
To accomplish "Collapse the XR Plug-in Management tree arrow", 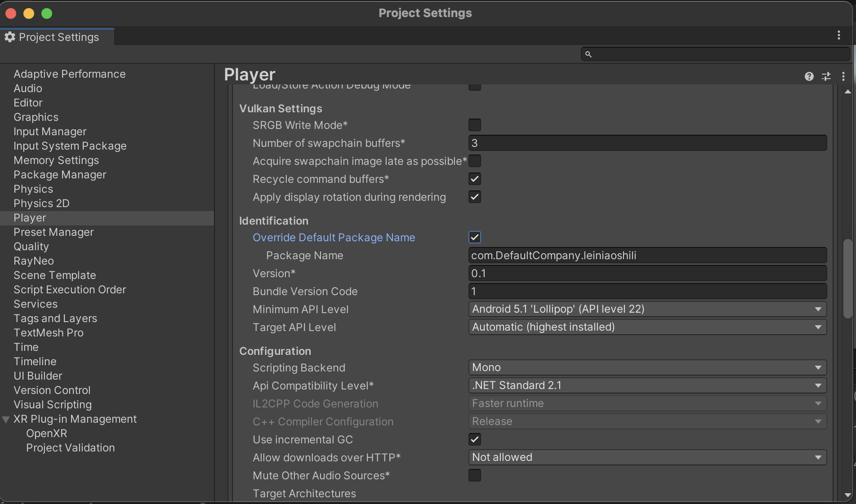I will click(x=6, y=420).
